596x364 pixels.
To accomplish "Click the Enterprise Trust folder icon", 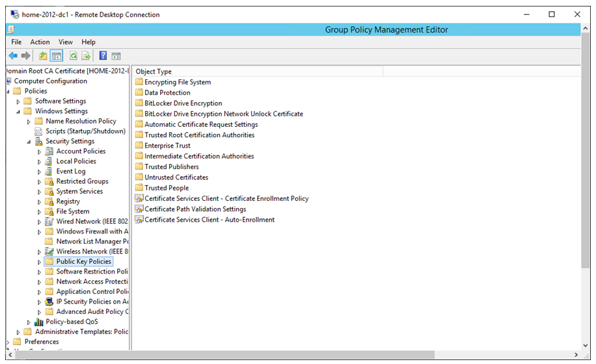I will click(139, 146).
